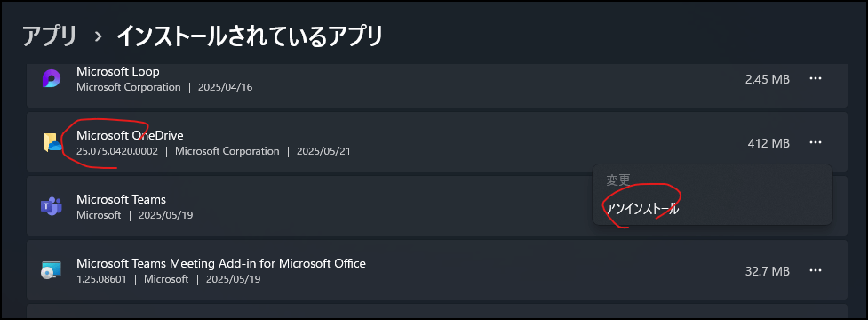Screen dimensions: 868x320
Task: Open more options for Microsoft Loop
Action: click(x=815, y=78)
